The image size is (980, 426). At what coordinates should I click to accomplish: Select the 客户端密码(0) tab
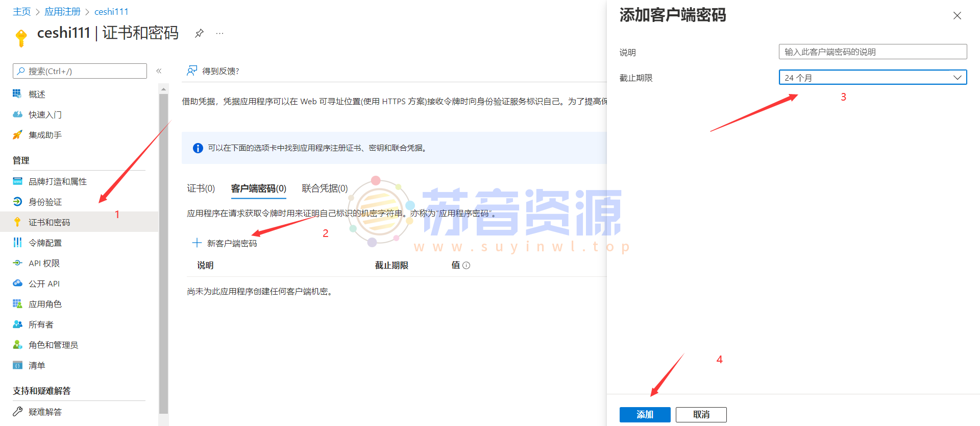coord(259,188)
